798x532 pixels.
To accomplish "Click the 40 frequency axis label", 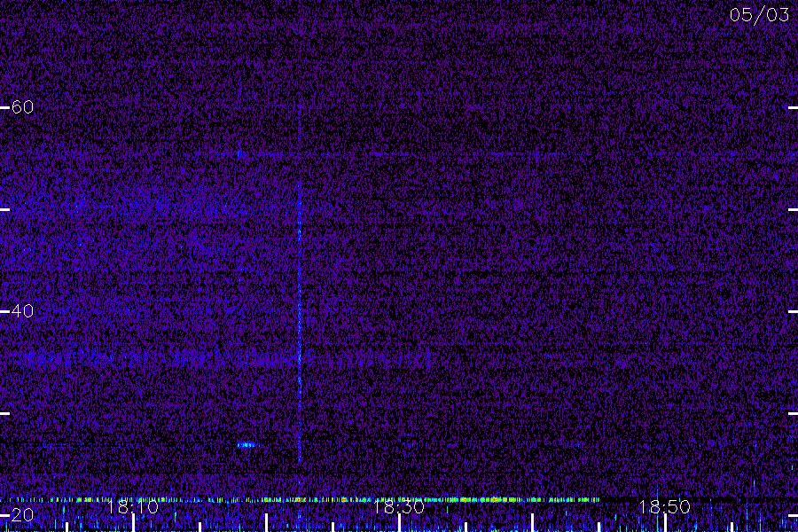I will click(x=22, y=310).
